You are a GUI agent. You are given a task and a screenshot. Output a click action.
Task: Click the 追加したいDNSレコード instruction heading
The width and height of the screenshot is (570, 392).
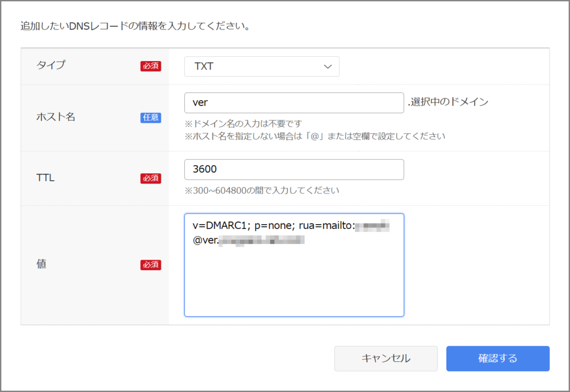click(134, 26)
